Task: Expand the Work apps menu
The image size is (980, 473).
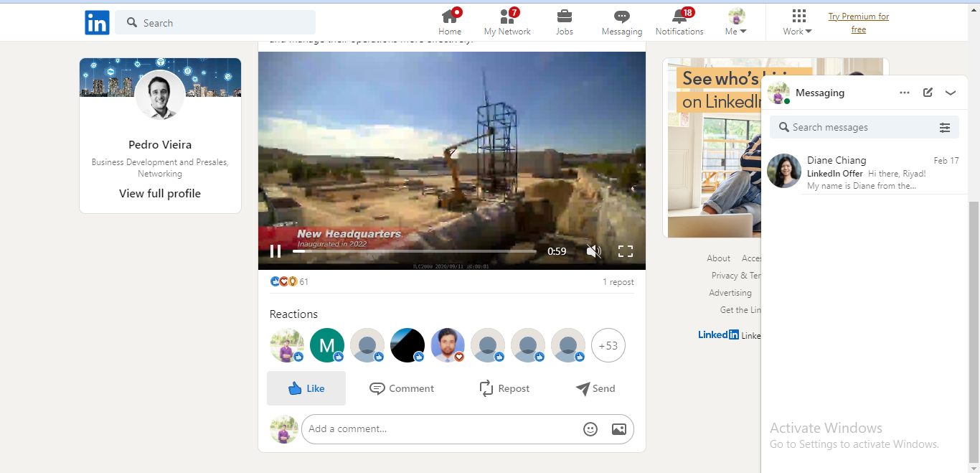Action: [798, 22]
